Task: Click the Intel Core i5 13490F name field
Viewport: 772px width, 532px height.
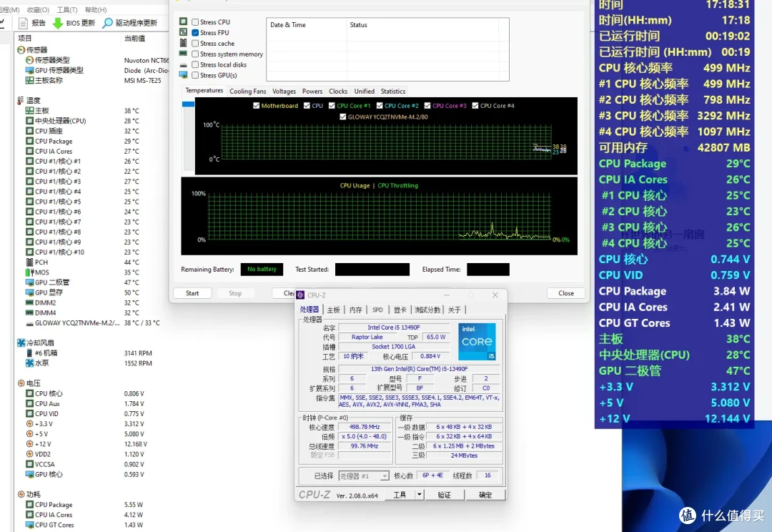Action: coord(393,327)
